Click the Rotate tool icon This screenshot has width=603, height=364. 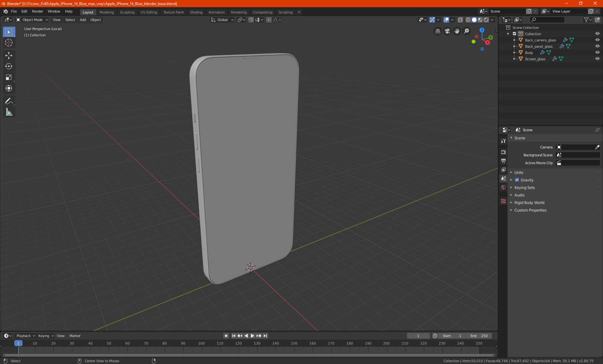(8, 66)
